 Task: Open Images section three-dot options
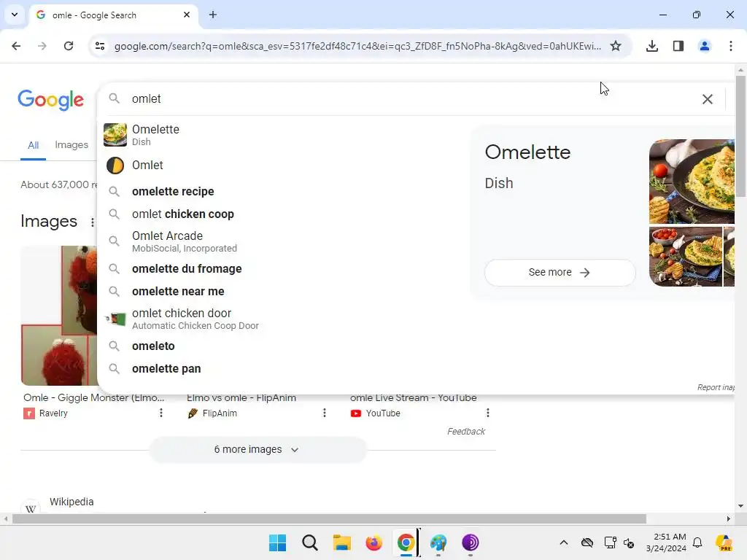[93, 222]
